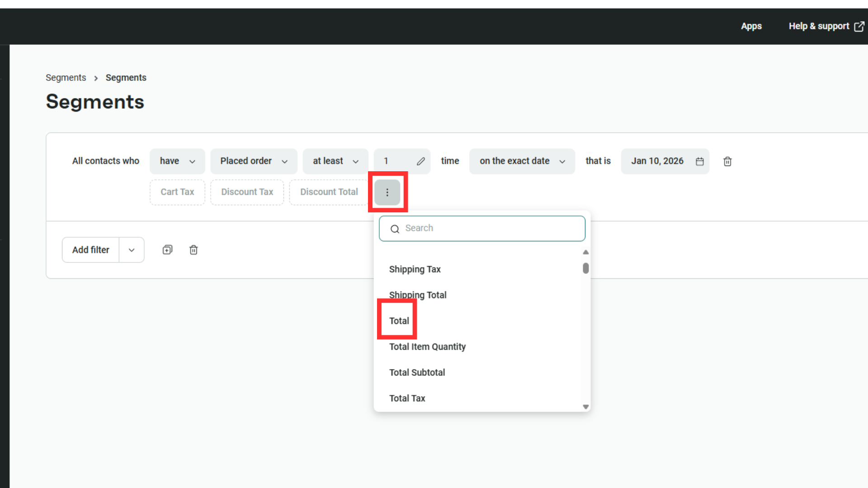868x488 pixels.
Task: Edit the count value with pencil icon
Action: [x=420, y=161]
